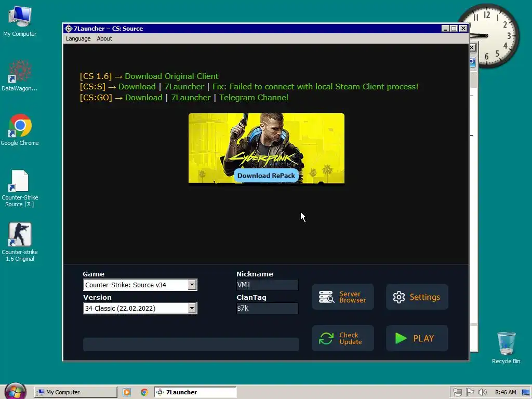
Task: Expand the Version dropdown arrow
Action: point(192,308)
